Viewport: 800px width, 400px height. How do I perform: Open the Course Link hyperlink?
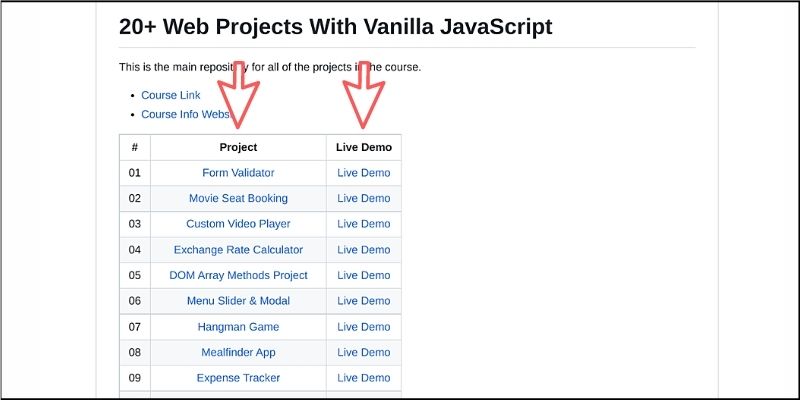point(170,95)
